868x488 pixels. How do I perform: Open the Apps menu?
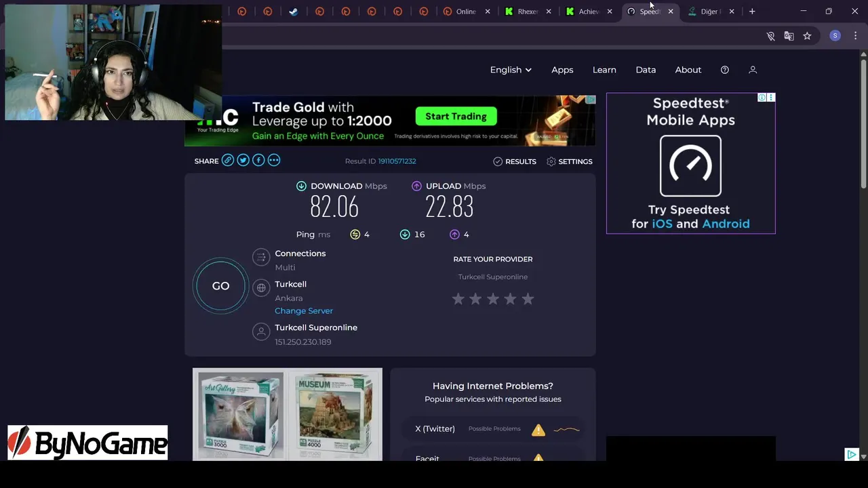click(x=562, y=70)
